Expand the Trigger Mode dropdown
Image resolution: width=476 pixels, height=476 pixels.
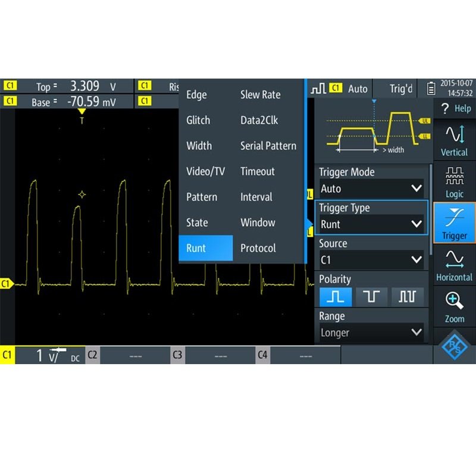pos(371,189)
